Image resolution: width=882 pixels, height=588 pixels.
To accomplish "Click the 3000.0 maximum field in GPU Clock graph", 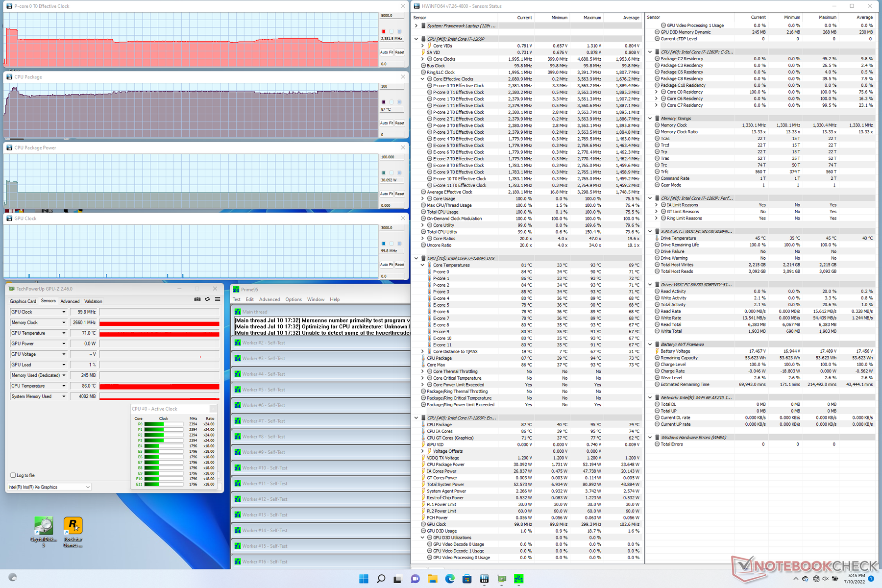I will point(393,228).
